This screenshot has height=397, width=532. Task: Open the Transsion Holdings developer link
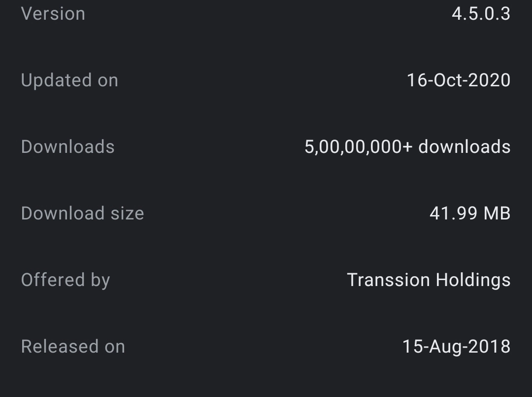[429, 280]
